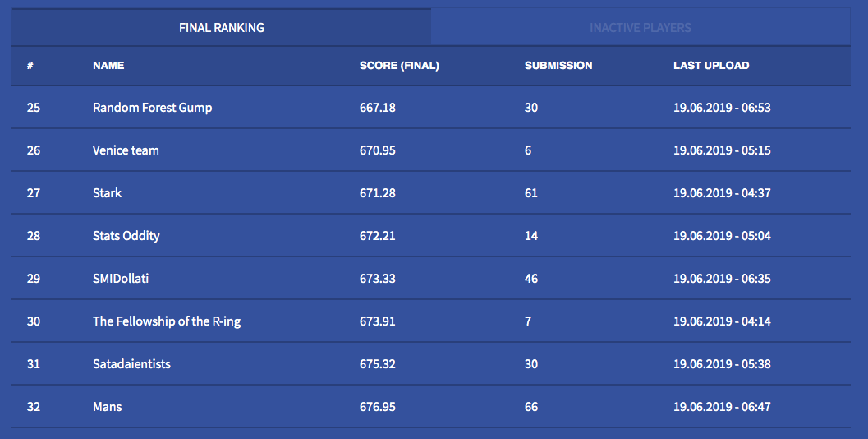868x439 pixels.
Task: Click the Score (Final) column header
Action: (399, 66)
